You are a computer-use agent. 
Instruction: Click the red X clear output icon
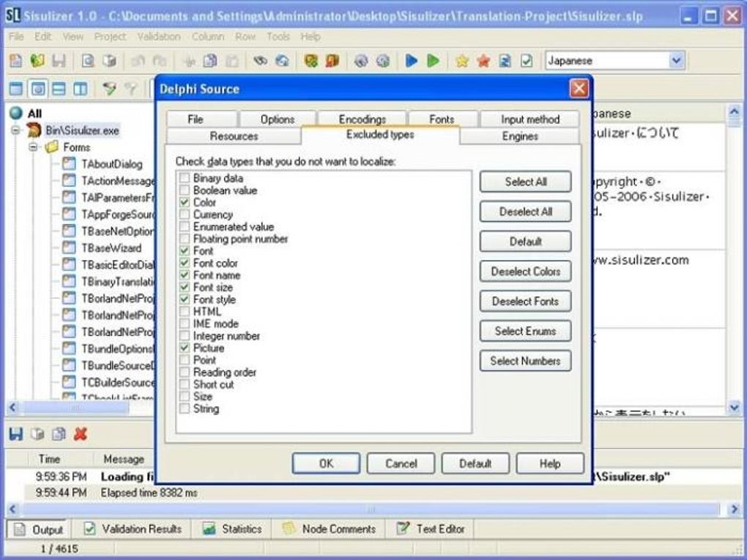80,434
